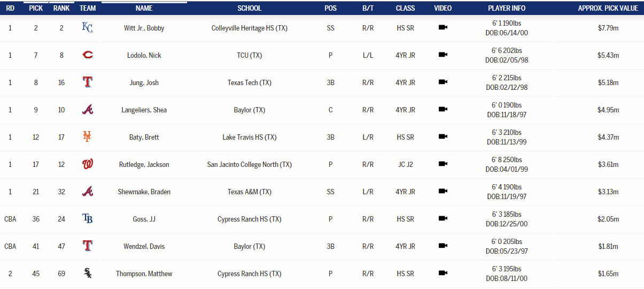The height and width of the screenshot is (289, 644).
Task: Play Bobby Witt Jr.'s video
Action: pos(443,28)
